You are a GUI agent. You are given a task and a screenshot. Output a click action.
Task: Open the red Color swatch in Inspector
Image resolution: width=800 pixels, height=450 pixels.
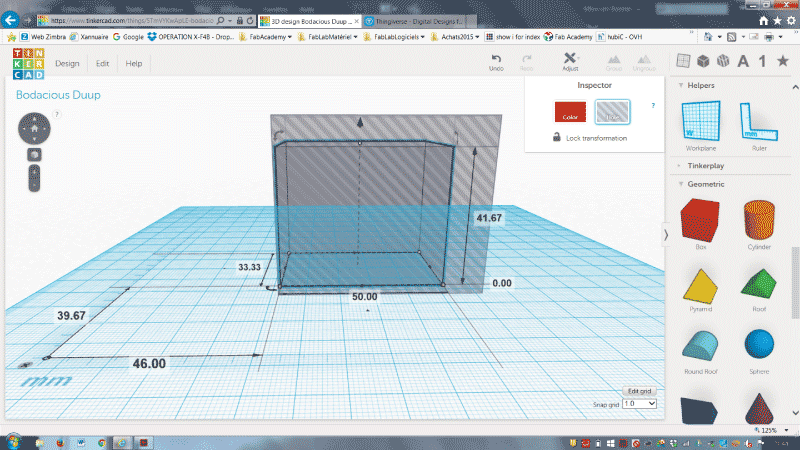click(570, 112)
